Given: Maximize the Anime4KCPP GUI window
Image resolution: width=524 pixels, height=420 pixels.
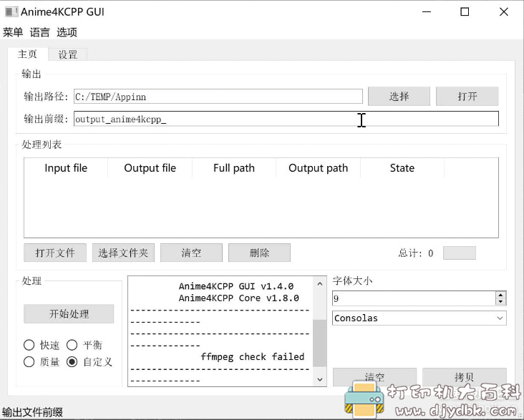Looking at the screenshot, I should (x=465, y=12).
